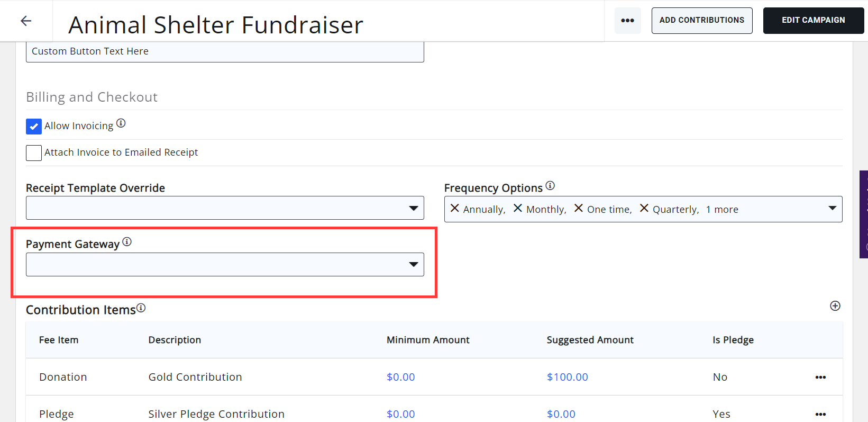Open row actions for Silver Pledge Contribution
Viewport: 868px width, 422px height.
tap(820, 415)
